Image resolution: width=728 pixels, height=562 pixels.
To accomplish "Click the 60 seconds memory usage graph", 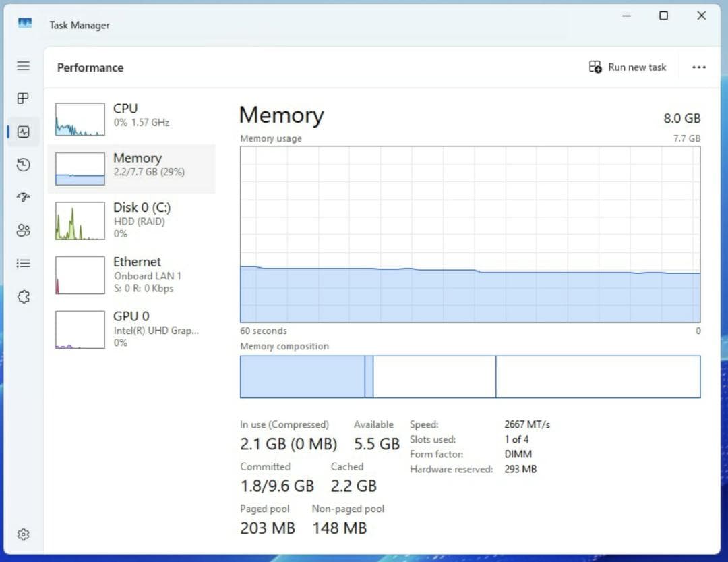I will click(x=470, y=236).
